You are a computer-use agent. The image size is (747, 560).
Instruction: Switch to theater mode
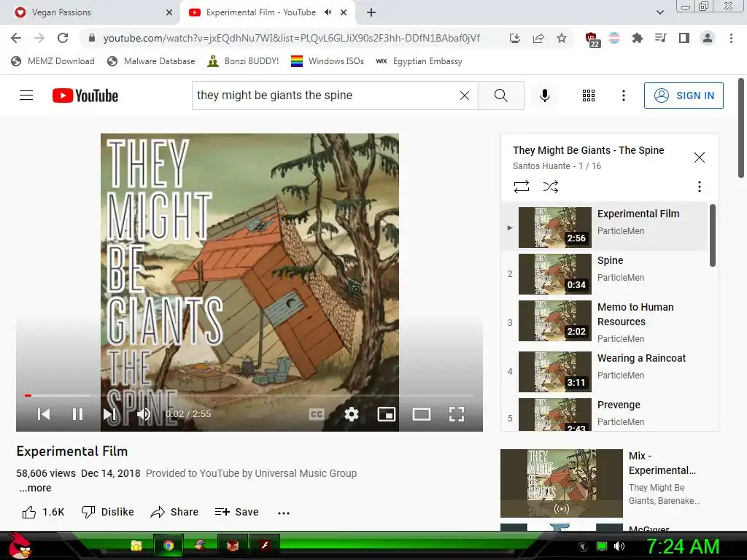(421, 414)
